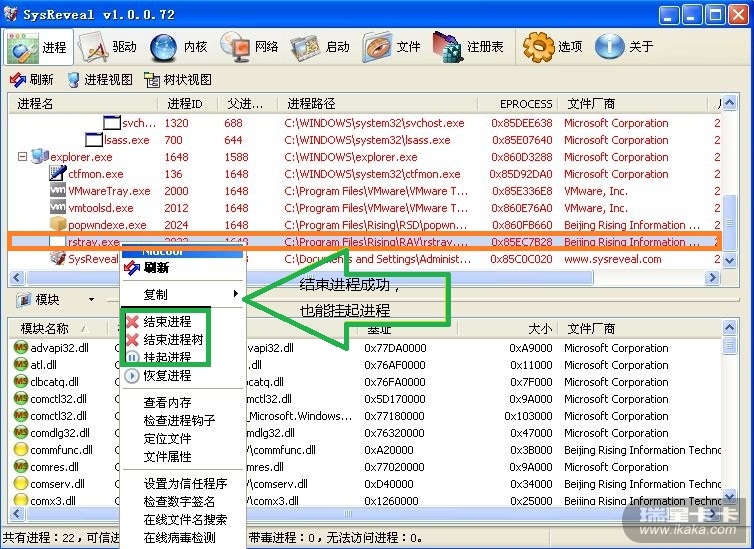Select the vmtoolsd.exe process icon

[58, 207]
